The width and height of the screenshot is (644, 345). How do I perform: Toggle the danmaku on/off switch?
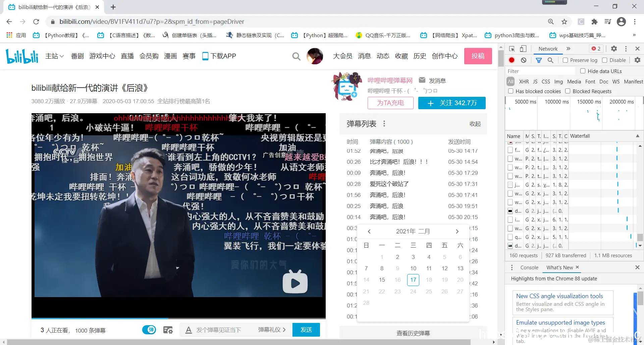[x=149, y=330]
